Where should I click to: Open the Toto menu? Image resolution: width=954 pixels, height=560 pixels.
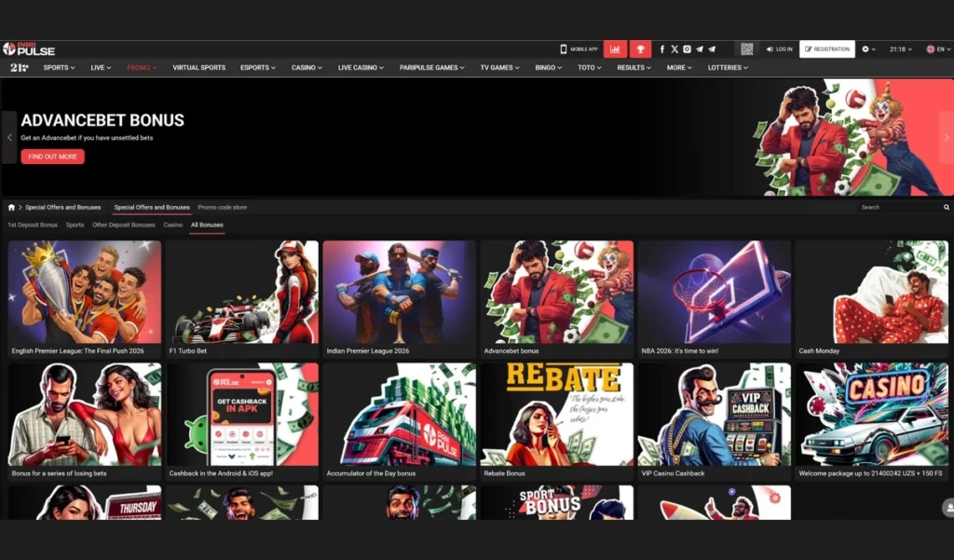pyautogui.click(x=590, y=68)
